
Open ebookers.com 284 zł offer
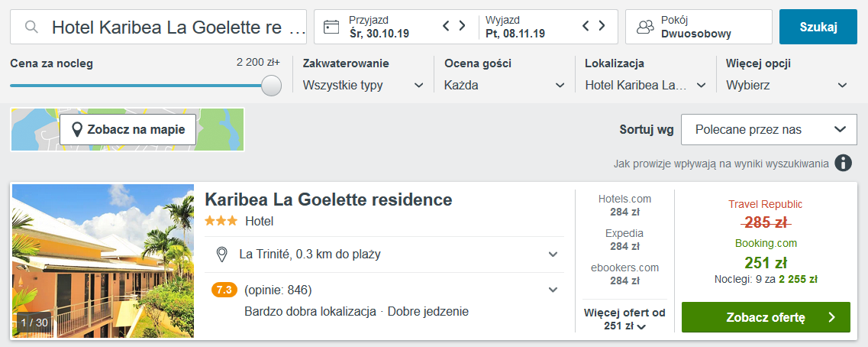(625, 274)
